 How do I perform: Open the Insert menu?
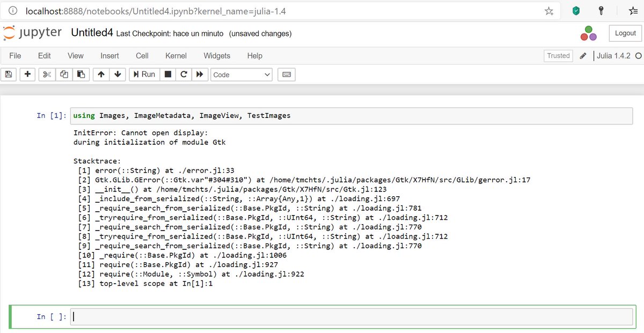click(109, 56)
